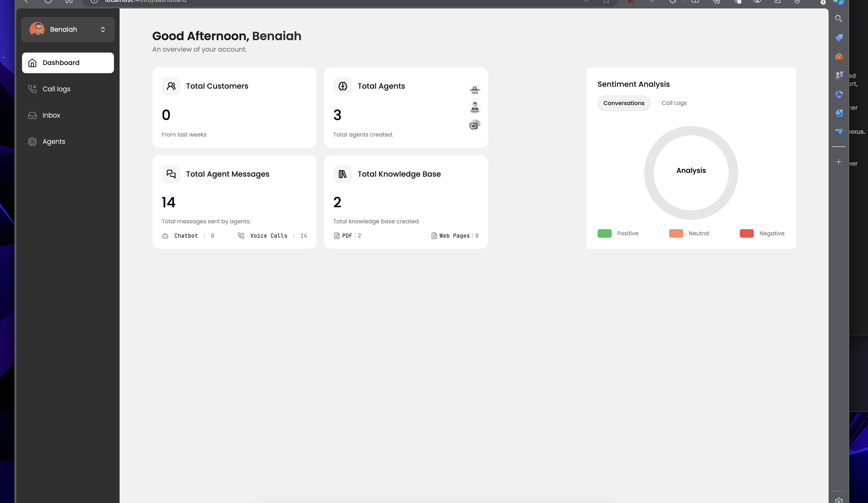Click the Total Agent Messages chat icon

point(171,174)
